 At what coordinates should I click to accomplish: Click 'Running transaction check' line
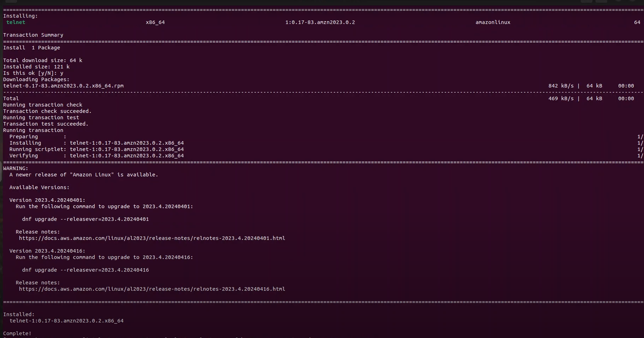point(43,105)
